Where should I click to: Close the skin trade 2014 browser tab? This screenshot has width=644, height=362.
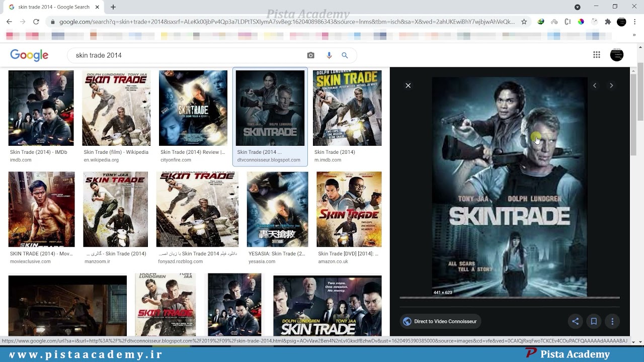97,7
